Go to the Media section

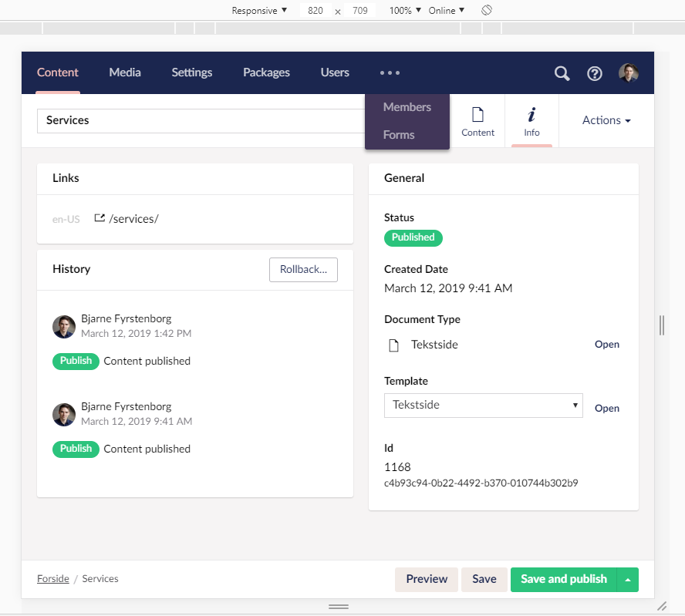pos(125,72)
